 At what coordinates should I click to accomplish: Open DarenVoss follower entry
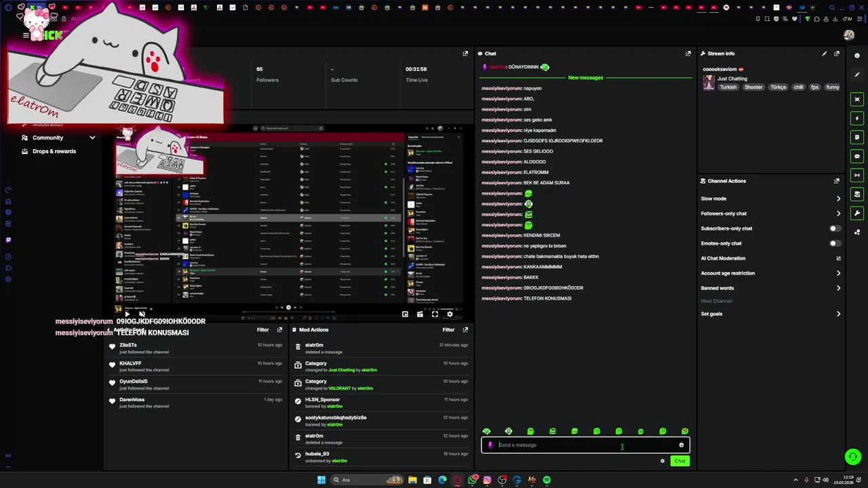132,400
